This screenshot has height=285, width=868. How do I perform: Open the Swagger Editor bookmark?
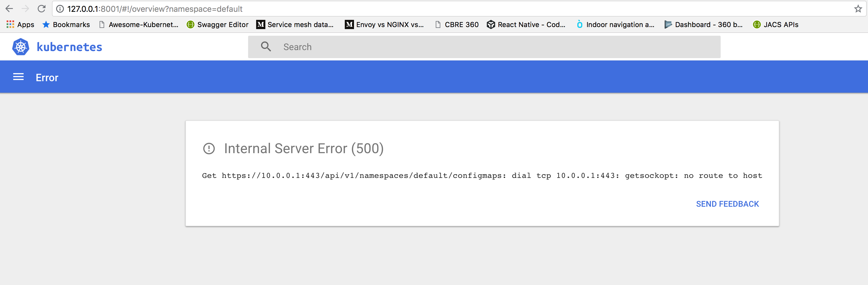[x=218, y=24]
